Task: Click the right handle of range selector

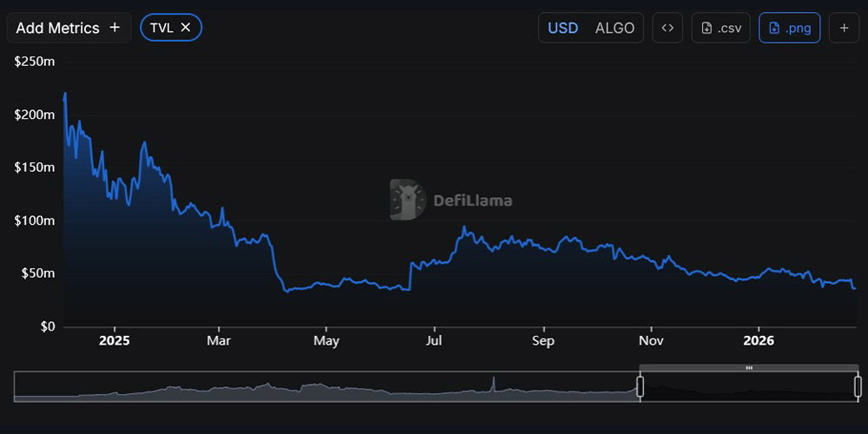Action: 858,386
